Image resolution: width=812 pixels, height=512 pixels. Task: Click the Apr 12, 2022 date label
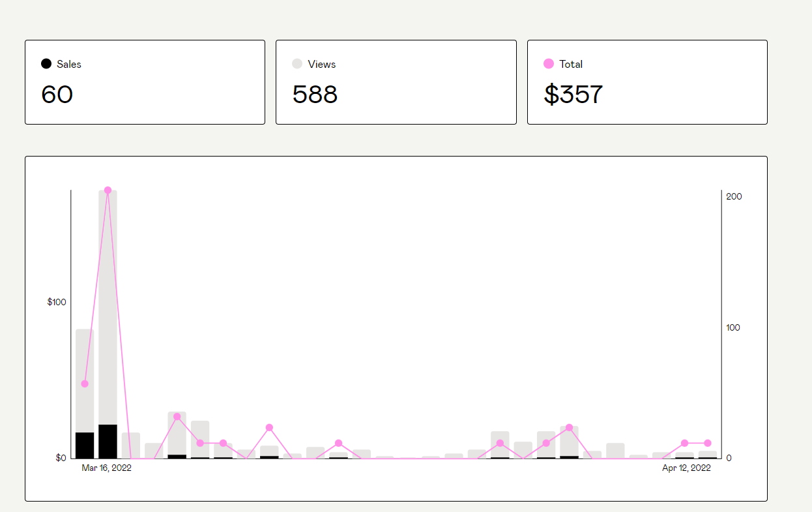click(x=686, y=468)
